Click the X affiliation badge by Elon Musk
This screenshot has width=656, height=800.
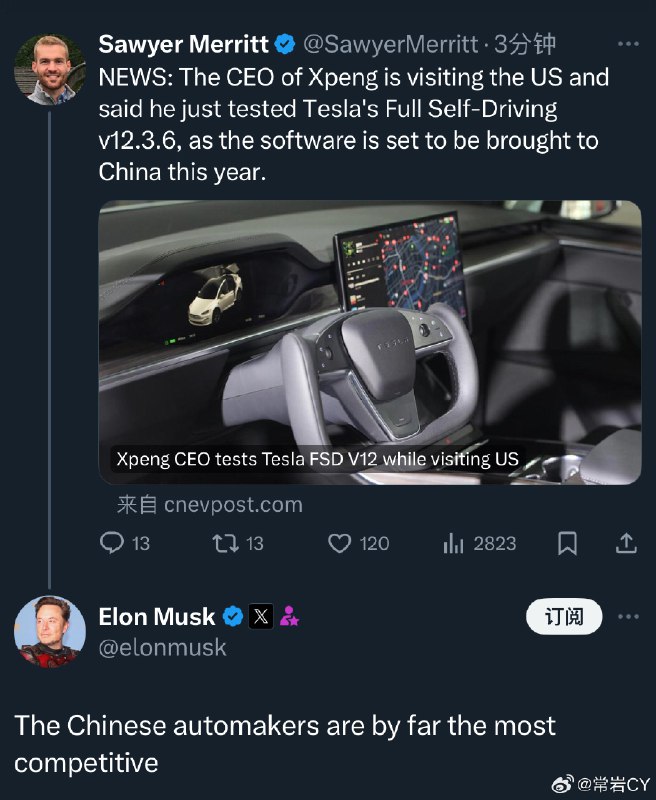(x=261, y=616)
